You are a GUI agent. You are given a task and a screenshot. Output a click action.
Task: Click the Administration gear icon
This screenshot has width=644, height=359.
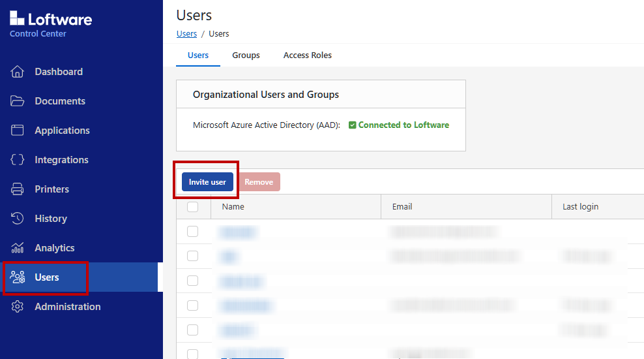coord(17,306)
